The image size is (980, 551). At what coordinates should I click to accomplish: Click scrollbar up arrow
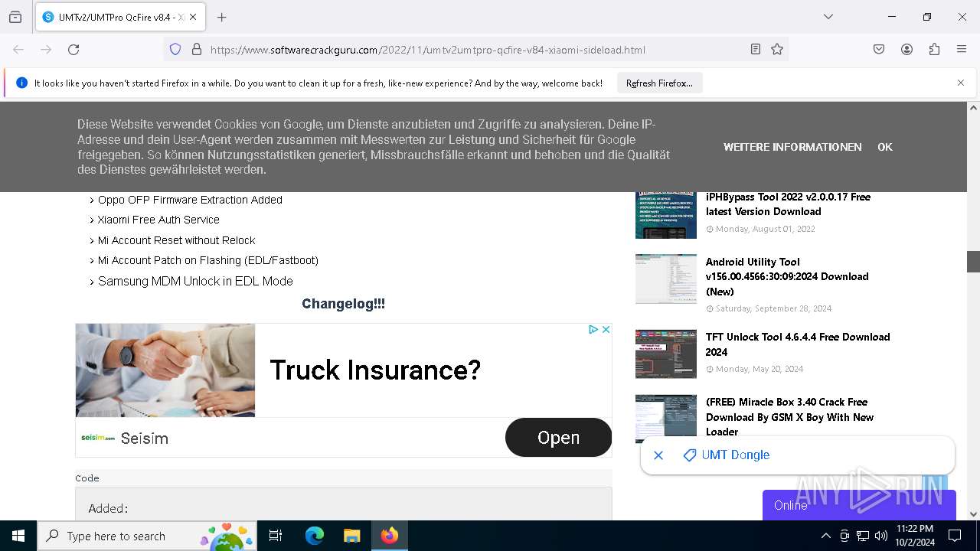point(973,108)
